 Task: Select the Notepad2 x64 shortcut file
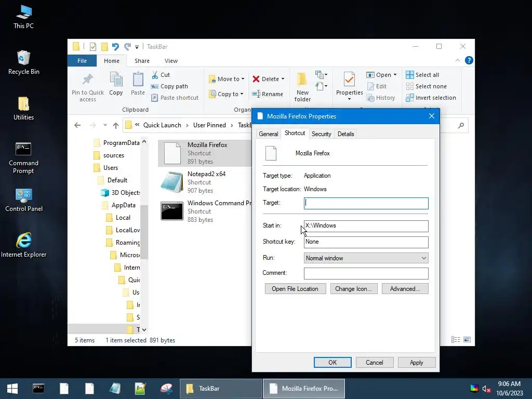point(205,182)
